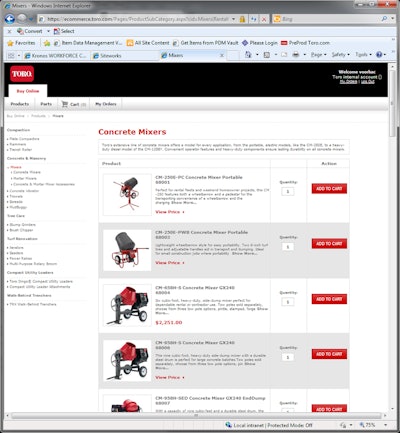Click the Feeds command bar icon
The image size is (400, 433).
click(267, 55)
